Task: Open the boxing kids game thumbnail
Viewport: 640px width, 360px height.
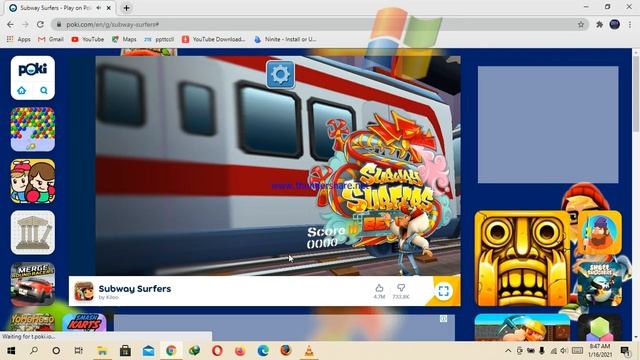Action: (33, 181)
